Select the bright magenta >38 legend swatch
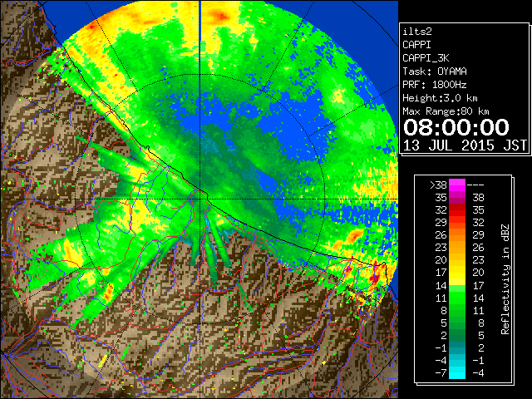Viewport: 532px width, 399px height. 457,185
